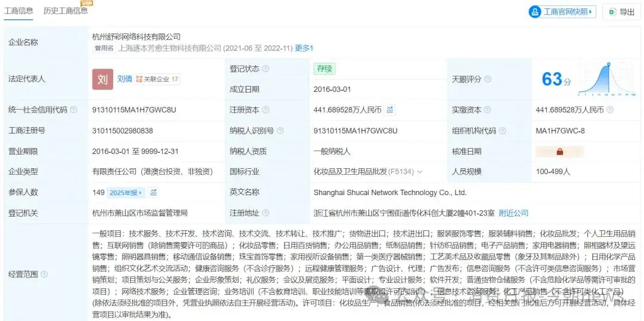
Task: Open the score distribution chart
Action: coord(608,79)
